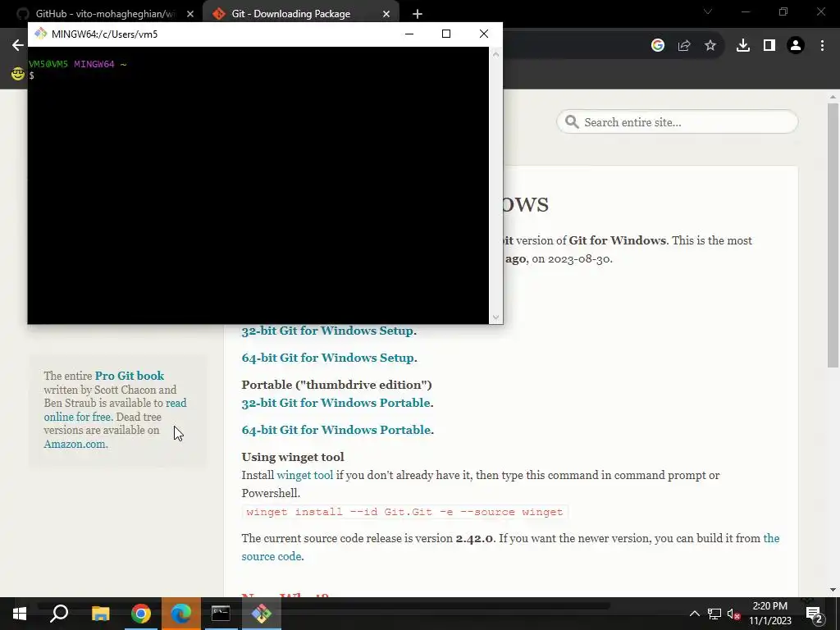Click the winget install command text
The image size is (840, 630).
404,512
